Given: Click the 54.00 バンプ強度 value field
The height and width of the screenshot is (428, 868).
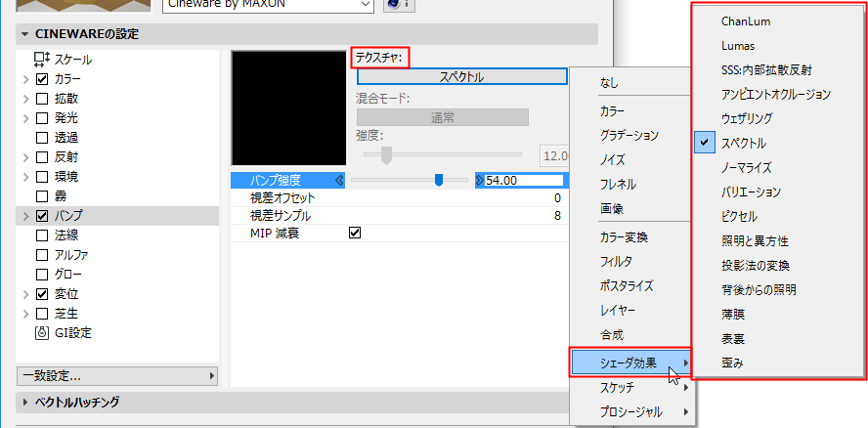Looking at the screenshot, I should pyautogui.click(x=524, y=180).
